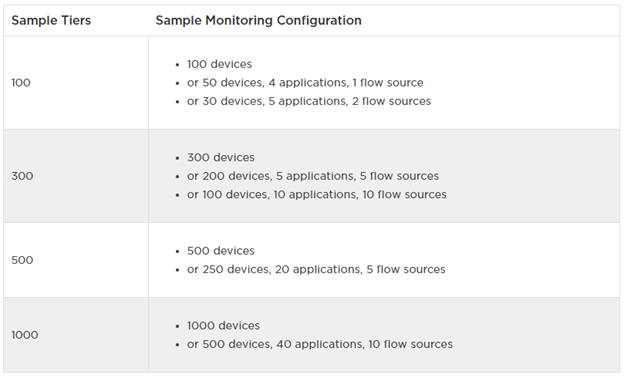Click the bullet before '1000 devices'
This screenshot has height=378, width=624.
pyautogui.click(x=177, y=326)
